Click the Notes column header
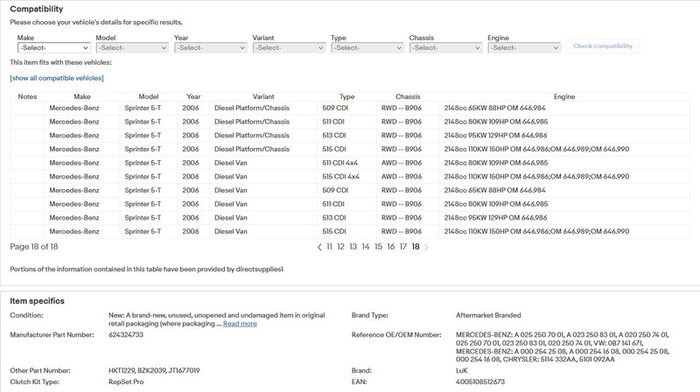The image size is (700, 392). pyautogui.click(x=27, y=96)
